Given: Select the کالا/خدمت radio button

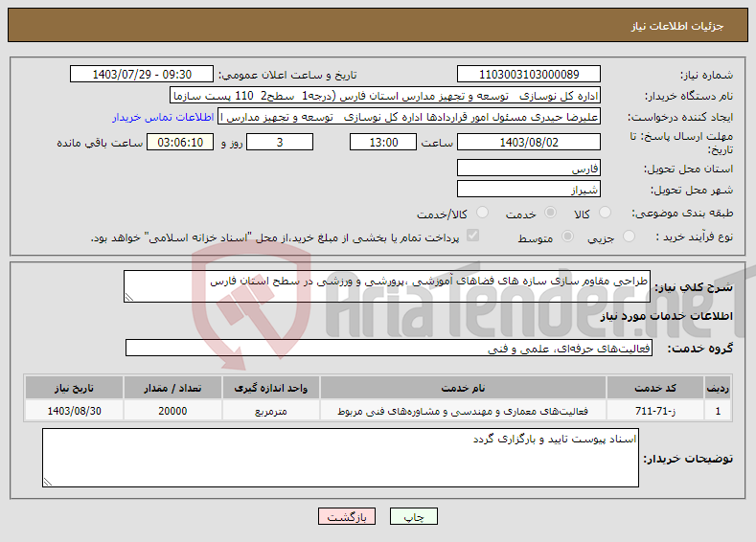Looking at the screenshot, I should coord(482,213).
